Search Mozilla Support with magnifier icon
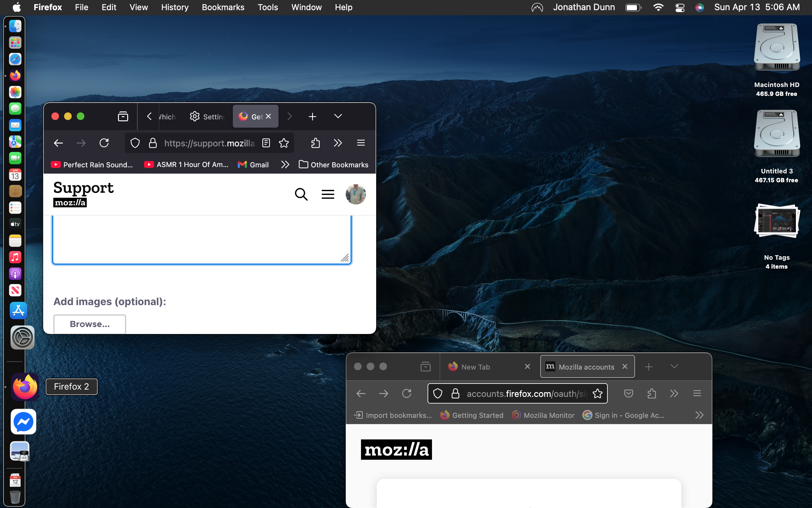This screenshot has width=812, height=508. pos(301,194)
